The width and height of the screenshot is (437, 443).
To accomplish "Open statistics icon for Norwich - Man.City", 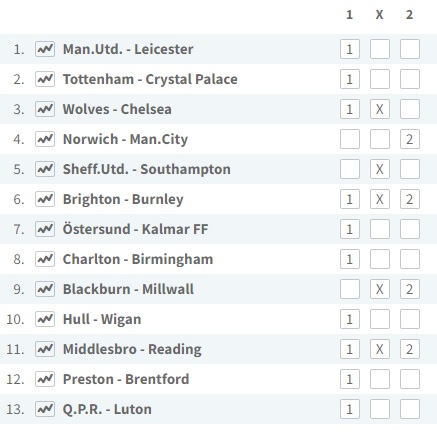I will coord(45,139).
